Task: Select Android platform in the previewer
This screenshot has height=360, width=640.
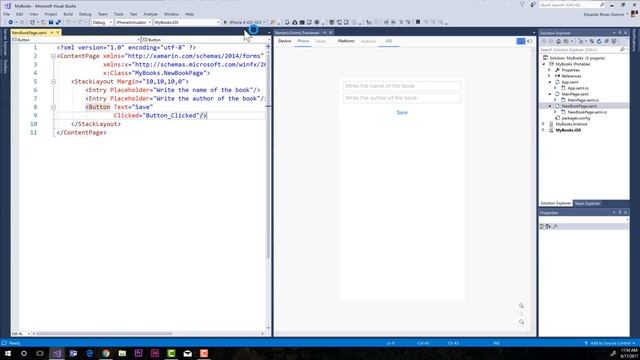Action: coord(368,41)
